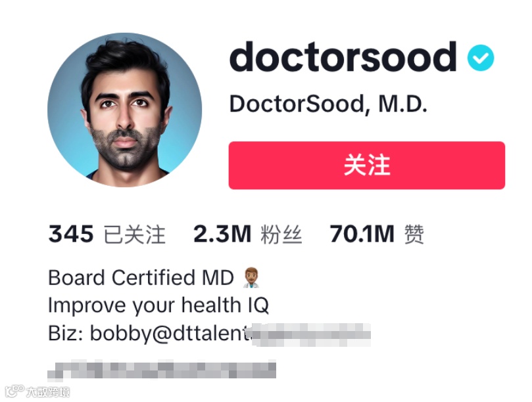Click the 赞 likes label

[414, 234]
